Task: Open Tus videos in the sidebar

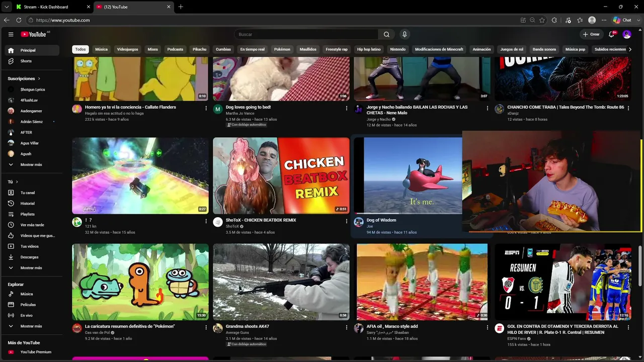Action: pos(32,246)
